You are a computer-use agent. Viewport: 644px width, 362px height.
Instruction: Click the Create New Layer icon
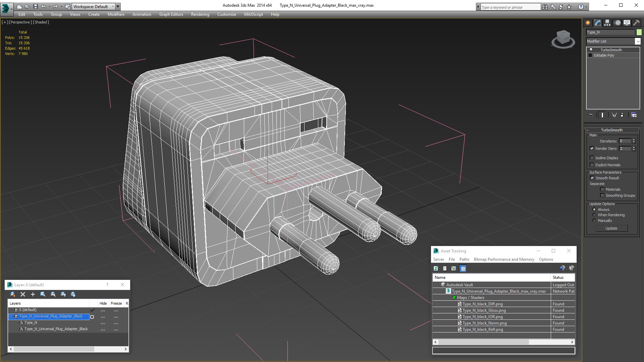(x=12, y=294)
